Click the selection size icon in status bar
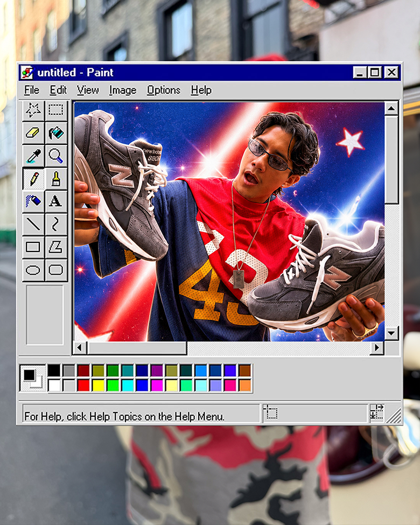 376,412
